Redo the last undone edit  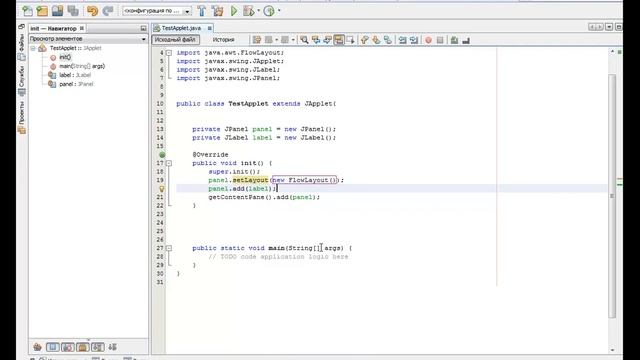(x=108, y=11)
